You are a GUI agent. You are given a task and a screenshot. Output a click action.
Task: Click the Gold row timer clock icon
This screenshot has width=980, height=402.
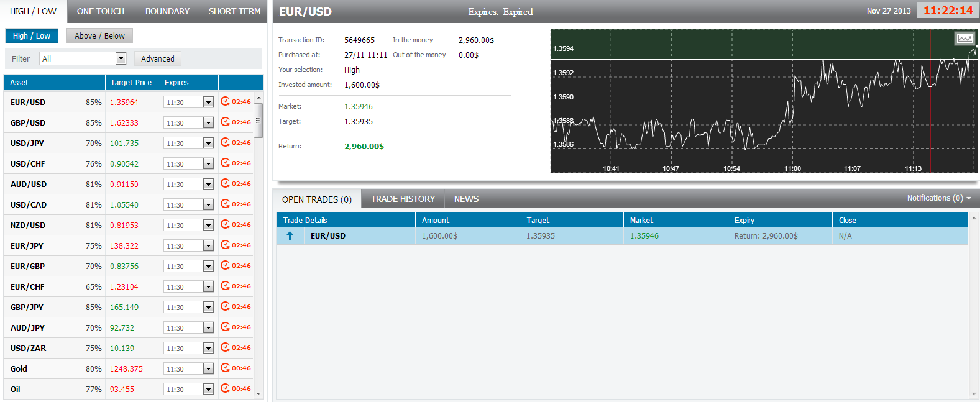(x=225, y=368)
